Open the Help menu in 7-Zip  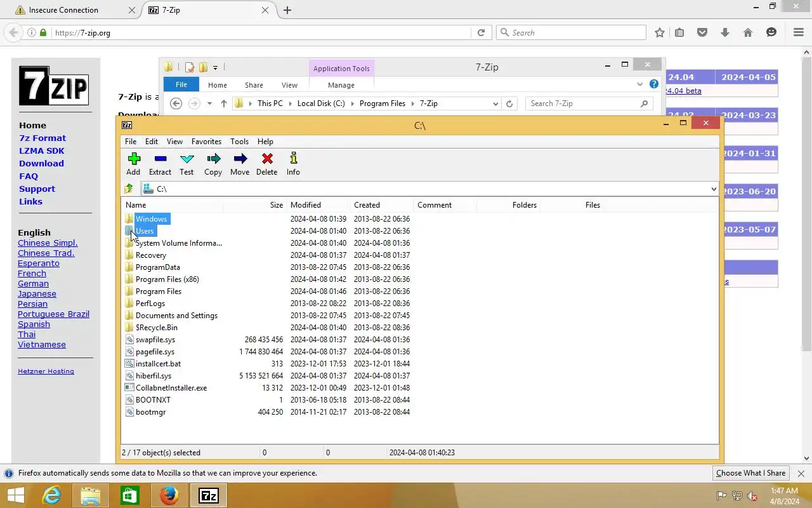click(x=265, y=142)
